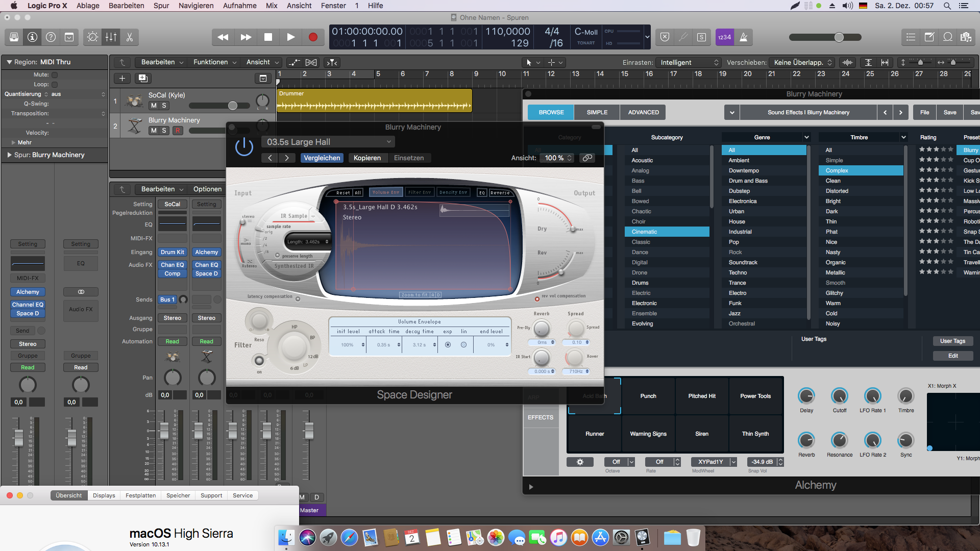Click the Vergleichen button
Viewport: 980px width, 551px height.
point(322,158)
